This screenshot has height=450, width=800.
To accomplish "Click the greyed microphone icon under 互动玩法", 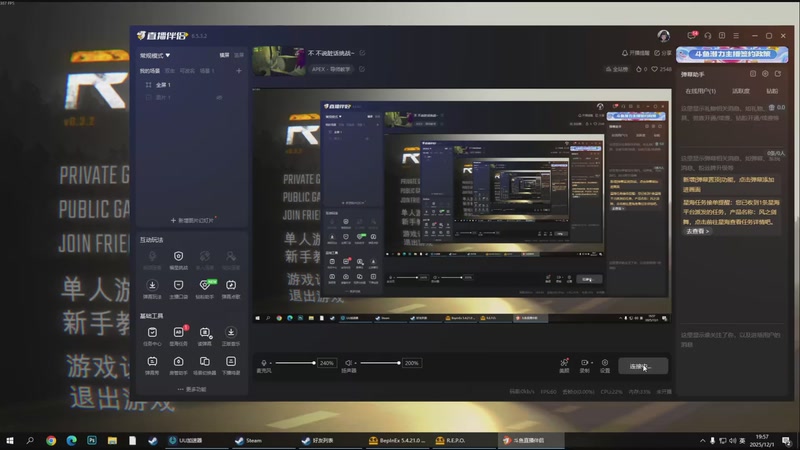I will point(152,256).
